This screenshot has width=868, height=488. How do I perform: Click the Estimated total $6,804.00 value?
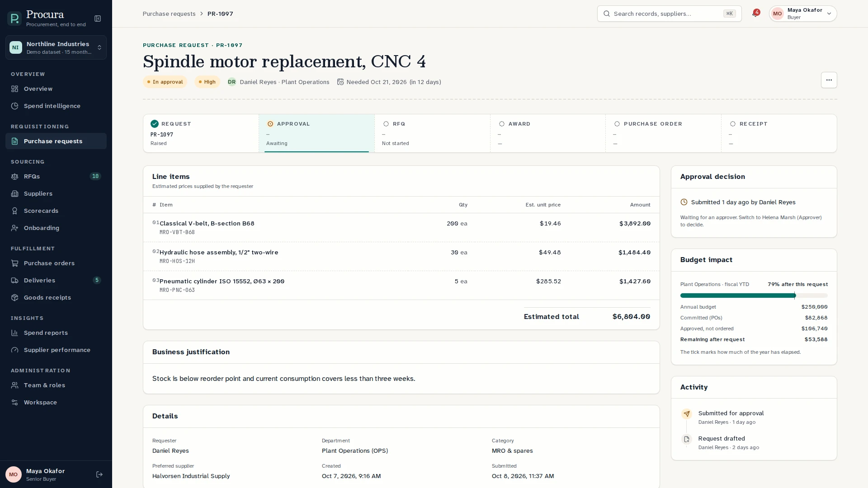coord(631,317)
